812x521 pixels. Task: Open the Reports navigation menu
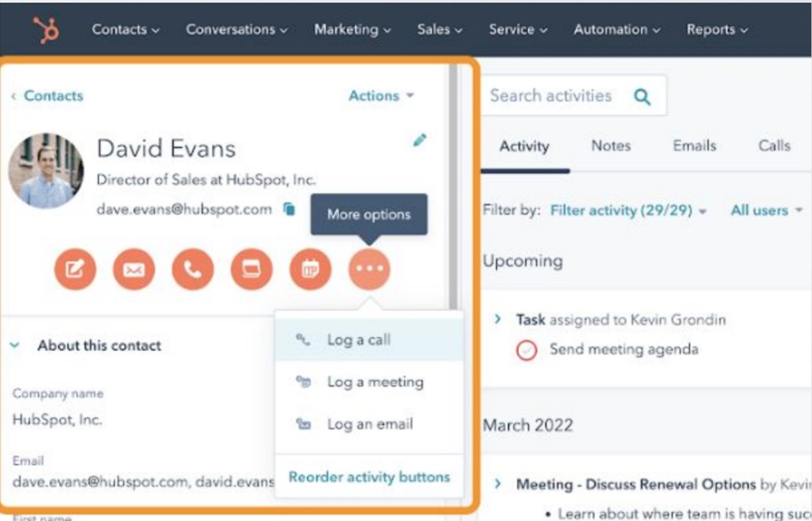tap(717, 29)
